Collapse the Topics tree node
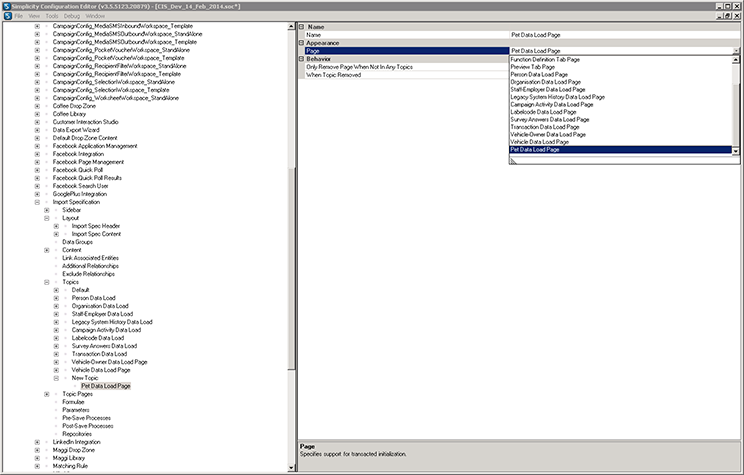Screen dimensions: 744x475 click(46, 282)
